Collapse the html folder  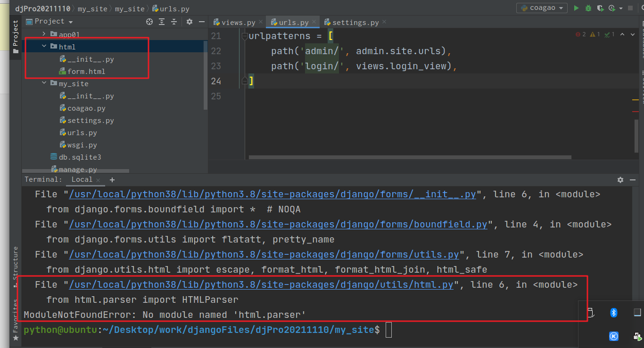pyautogui.click(x=44, y=47)
